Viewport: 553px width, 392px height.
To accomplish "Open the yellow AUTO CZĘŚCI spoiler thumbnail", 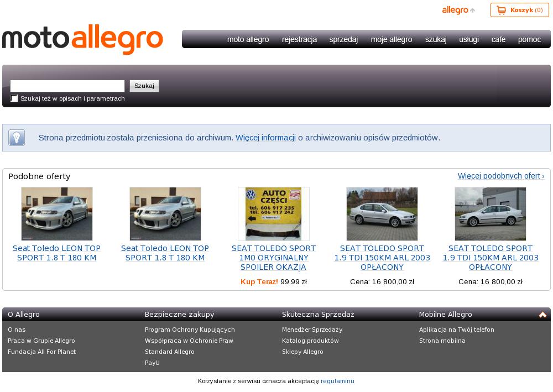I will (274, 214).
